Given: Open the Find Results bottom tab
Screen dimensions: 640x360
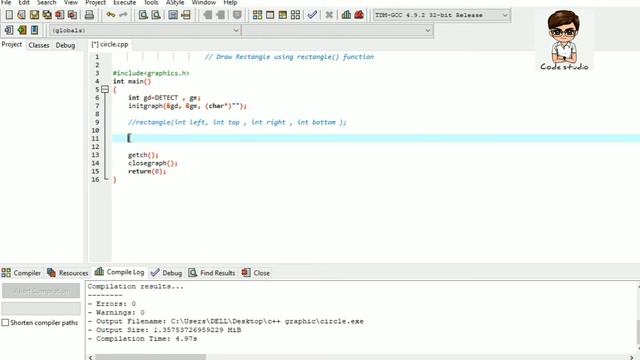Looking at the screenshot, I should pos(212,273).
